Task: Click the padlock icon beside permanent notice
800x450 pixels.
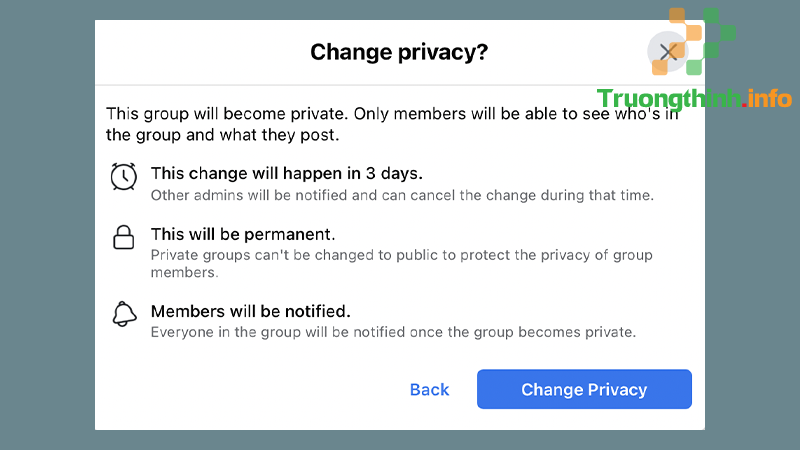Action: point(123,237)
